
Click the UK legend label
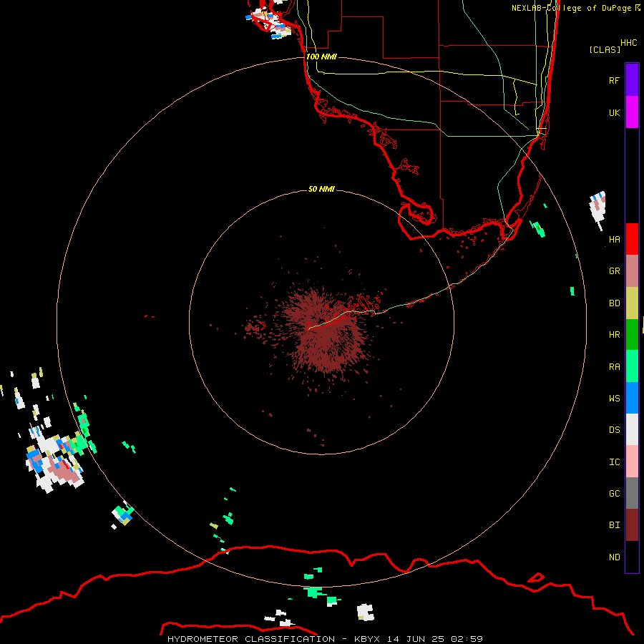(x=614, y=112)
